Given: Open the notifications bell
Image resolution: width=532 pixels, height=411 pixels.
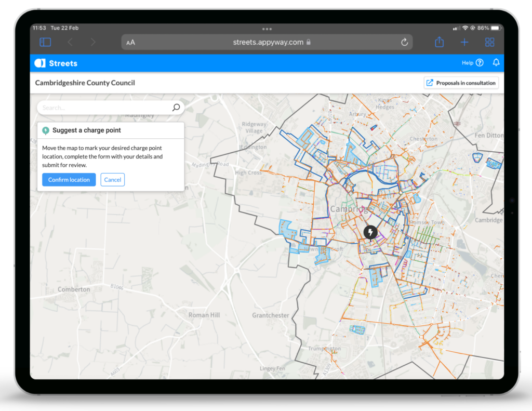Looking at the screenshot, I should coord(496,63).
